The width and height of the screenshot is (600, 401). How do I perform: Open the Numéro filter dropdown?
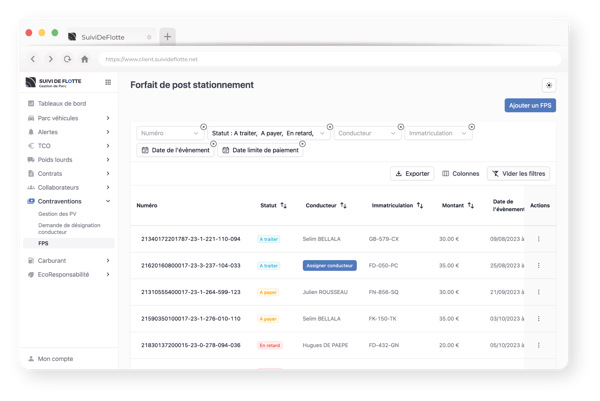[168, 133]
